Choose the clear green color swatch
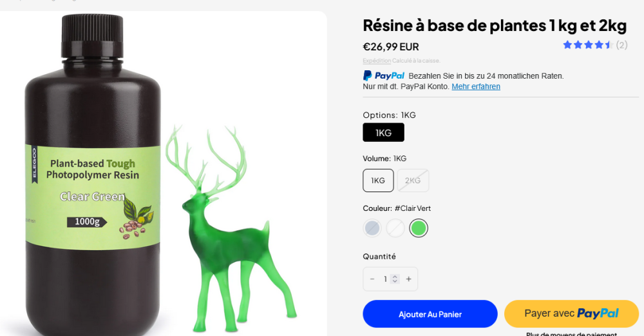 (x=419, y=228)
